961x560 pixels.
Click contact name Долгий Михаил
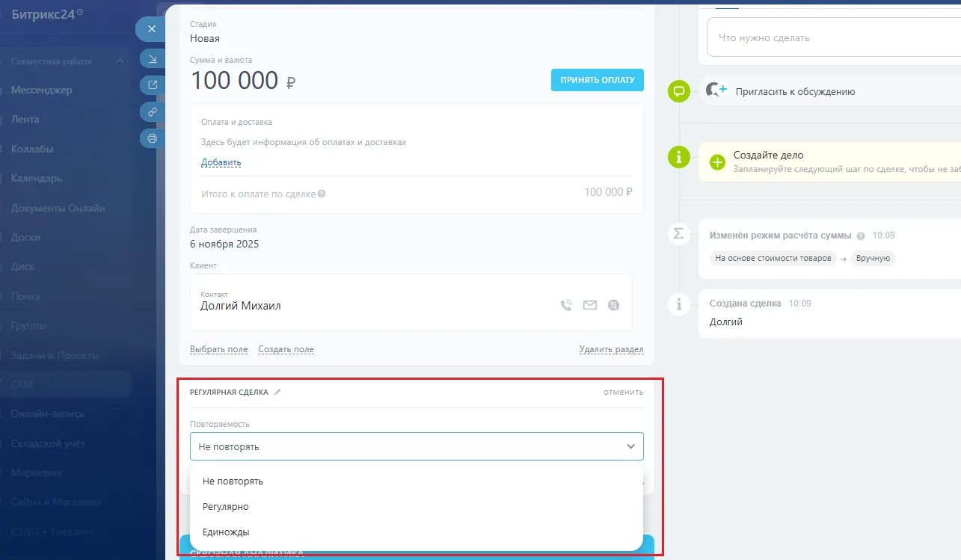point(241,306)
